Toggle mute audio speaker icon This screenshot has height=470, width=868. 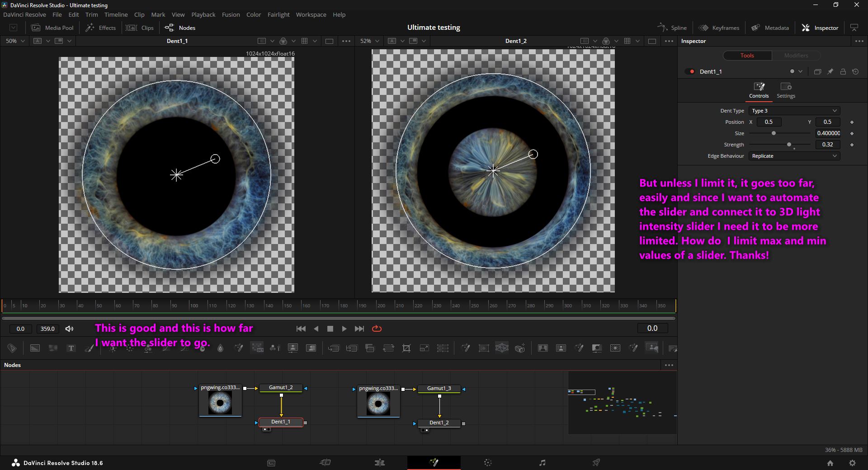69,329
